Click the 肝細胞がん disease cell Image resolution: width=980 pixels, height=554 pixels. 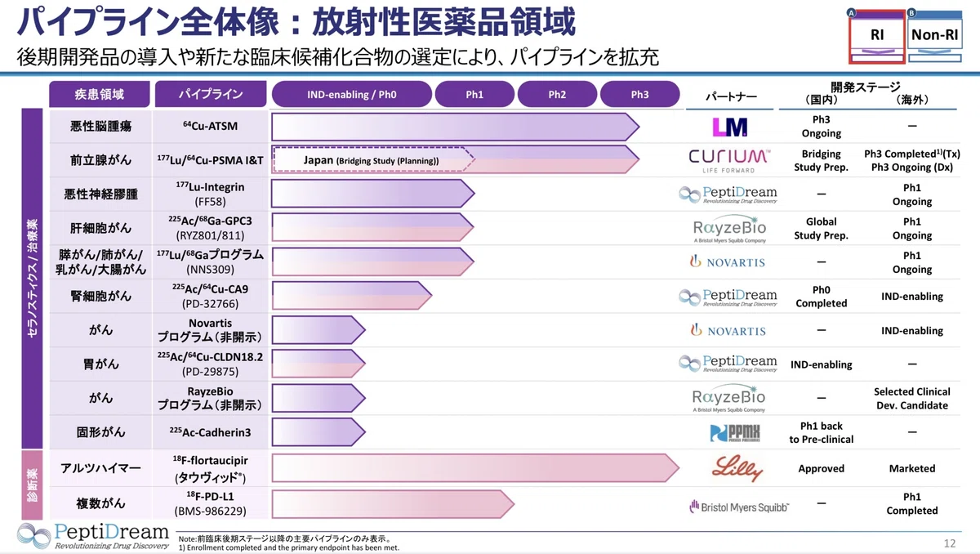(x=100, y=229)
